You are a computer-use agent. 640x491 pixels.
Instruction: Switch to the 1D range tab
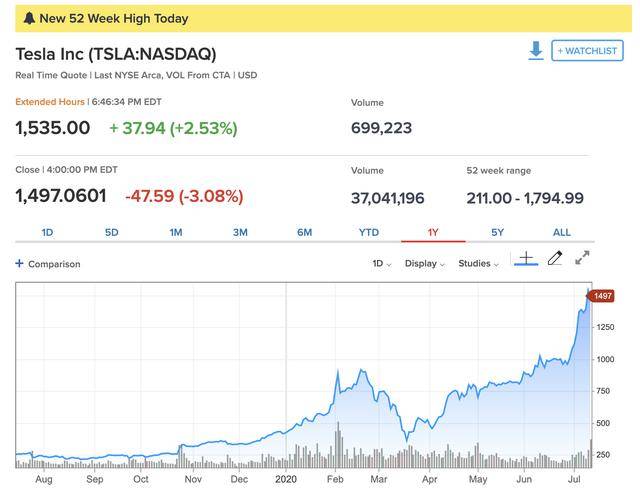click(x=47, y=232)
